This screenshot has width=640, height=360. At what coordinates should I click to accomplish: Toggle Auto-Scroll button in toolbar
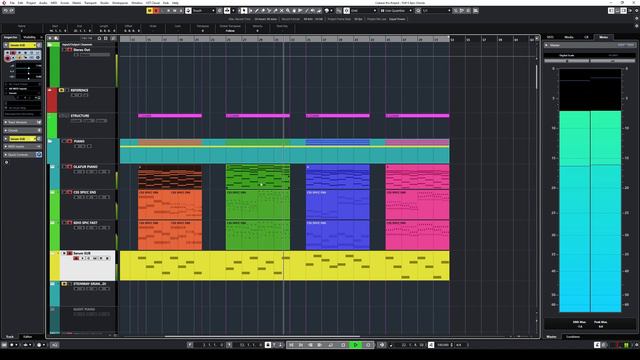tap(227, 11)
